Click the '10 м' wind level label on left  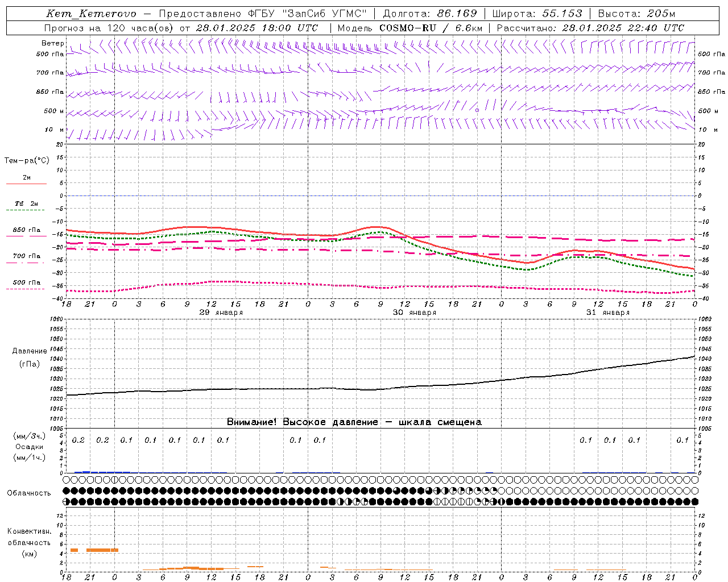click(x=55, y=130)
